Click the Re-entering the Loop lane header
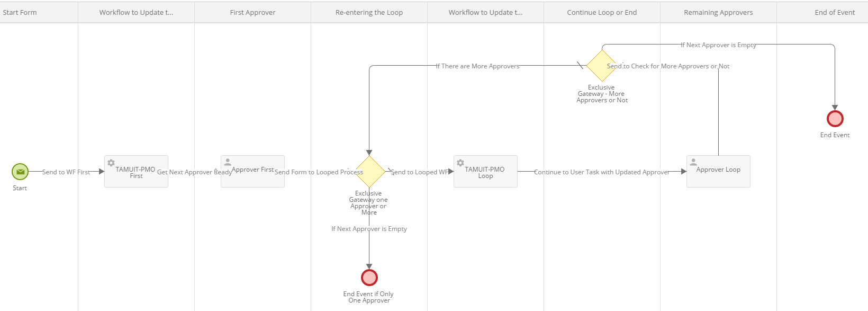The height and width of the screenshot is (311, 868). [x=369, y=13]
